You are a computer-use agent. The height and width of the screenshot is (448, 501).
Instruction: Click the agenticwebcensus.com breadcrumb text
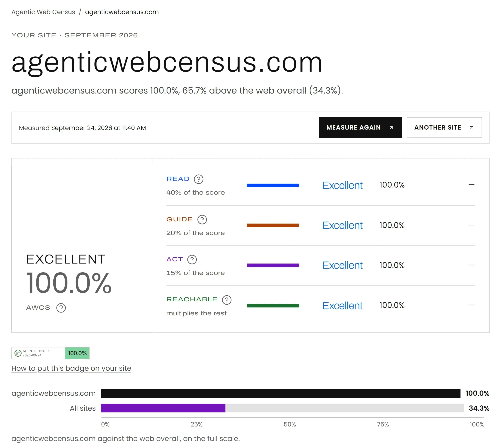(122, 12)
